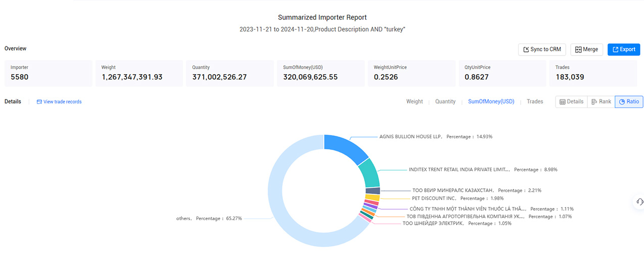Show the Details table view
The height and width of the screenshot is (259, 644).
(571, 101)
